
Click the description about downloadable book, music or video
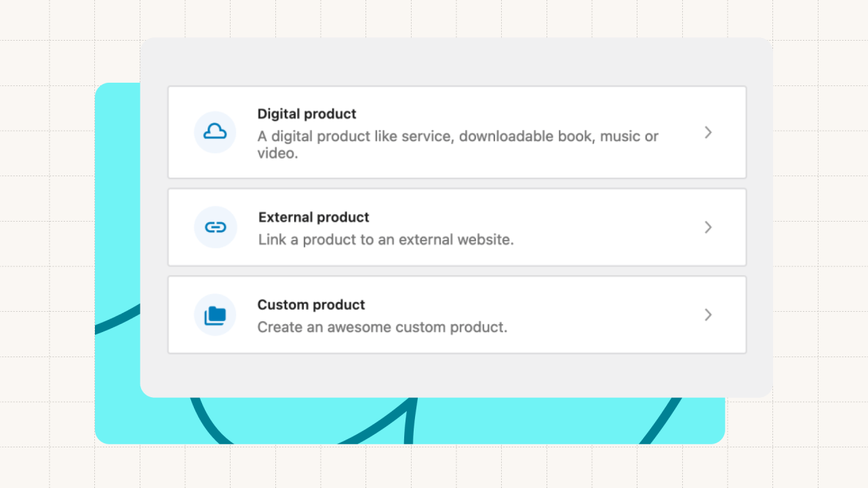[x=458, y=144]
